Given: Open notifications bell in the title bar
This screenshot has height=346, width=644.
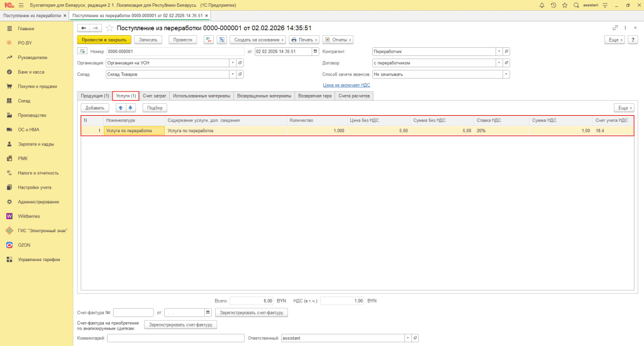Looking at the screenshot, I should pyautogui.click(x=542, y=5).
